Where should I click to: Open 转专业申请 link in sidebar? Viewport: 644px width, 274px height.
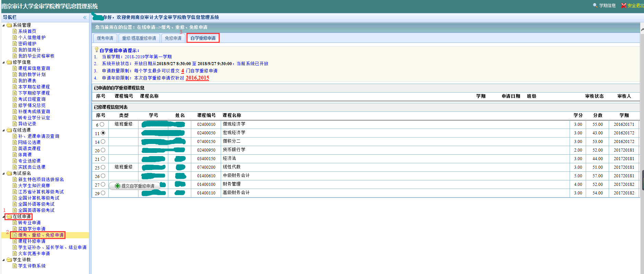pyautogui.click(x=29, y=223)
